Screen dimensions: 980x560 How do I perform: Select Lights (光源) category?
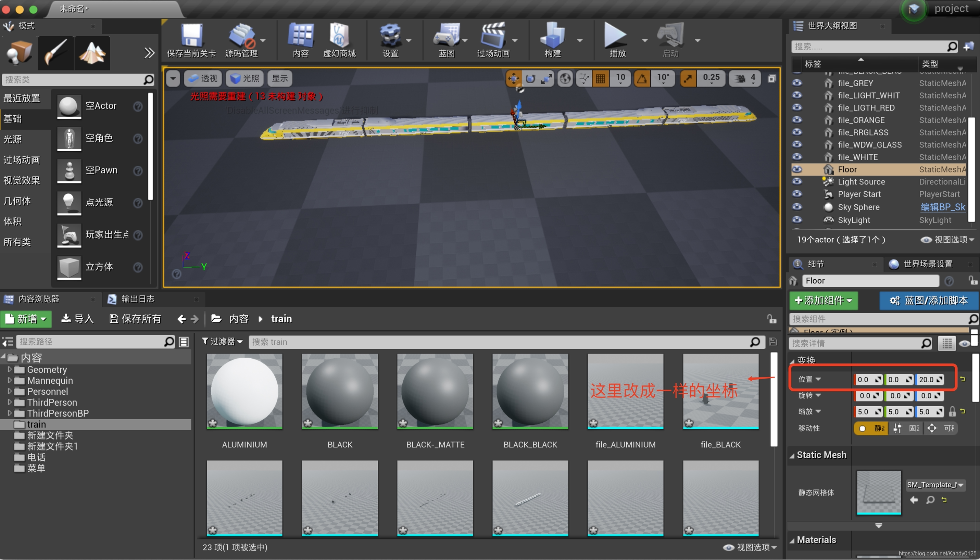click(x=13, y=139)
